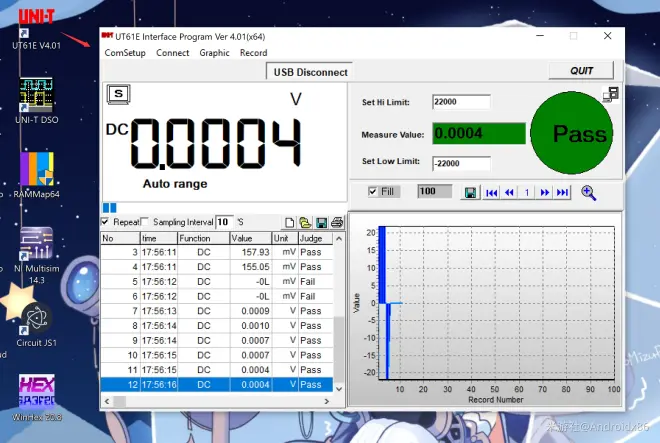Jump to last graph page
The width and height of the screenshot is (660, 443).
point(562,192)
